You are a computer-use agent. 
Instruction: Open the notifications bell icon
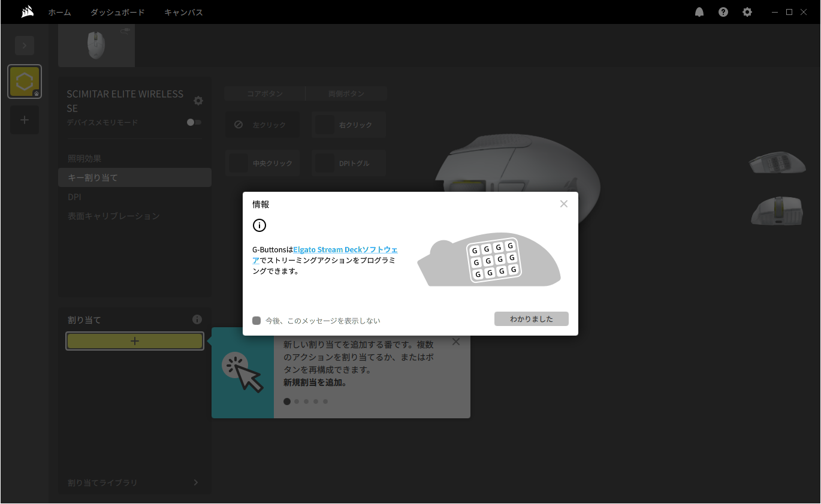(699, 11)
